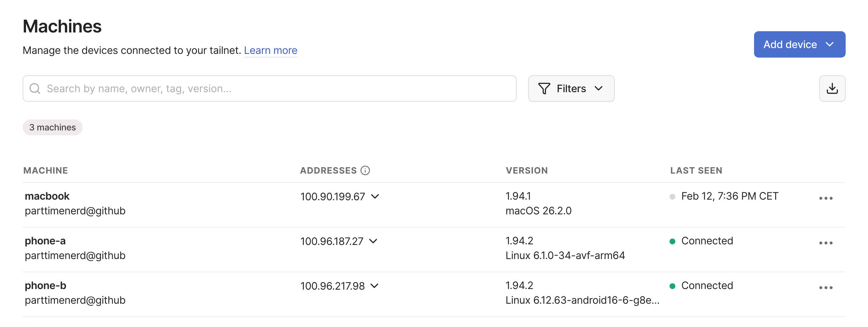Open the phone-b machine details
The image size is (868, 327).
pos(46,286)
